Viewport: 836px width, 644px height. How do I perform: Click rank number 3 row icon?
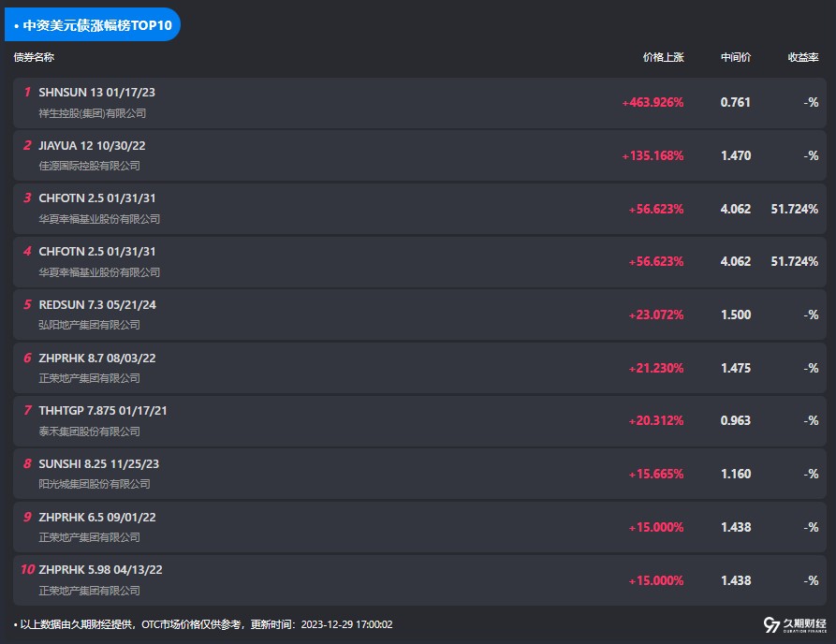click(27, 198)
